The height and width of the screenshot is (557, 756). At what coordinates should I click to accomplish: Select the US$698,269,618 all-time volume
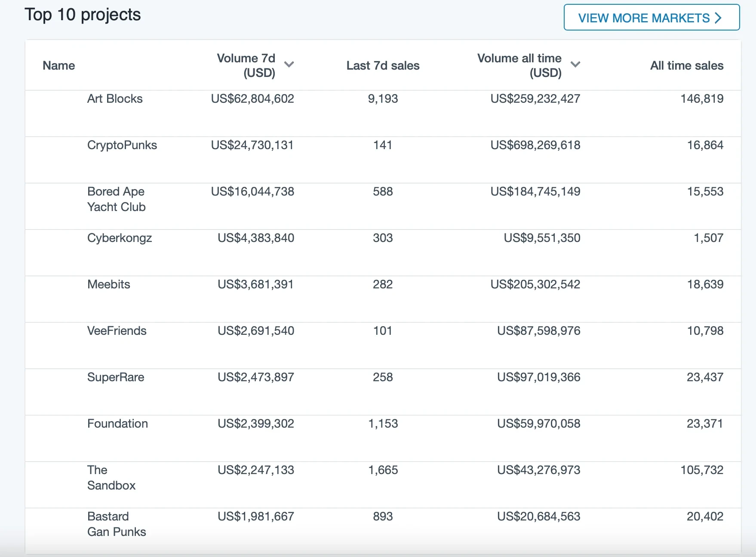[535, 145]
